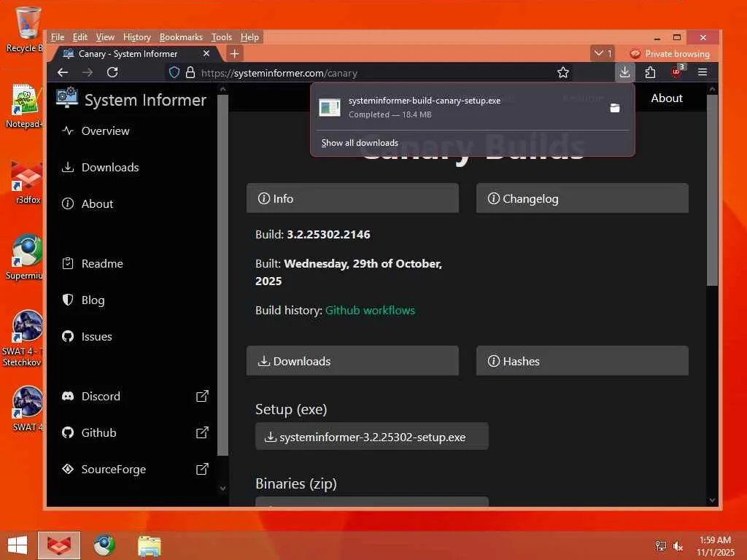Viewport: 747px width, 560px height.
Task: Open the list all tabs dropdown
Action: [603, 54]
